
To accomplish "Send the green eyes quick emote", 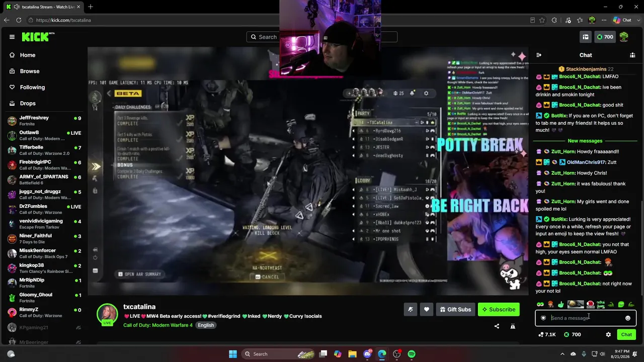I will 540,304.
